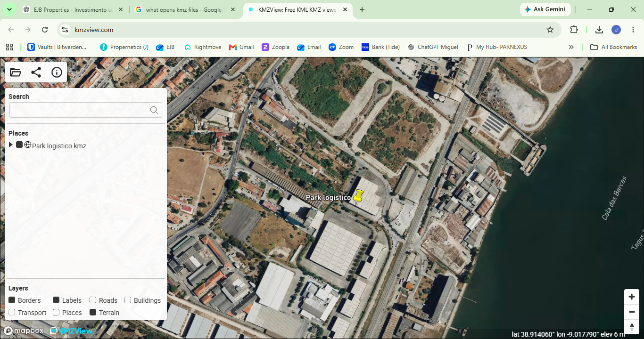Viewport: 644px width, 339px height.
Task: Bookmark page with the star icon
Action: (550, 30)
